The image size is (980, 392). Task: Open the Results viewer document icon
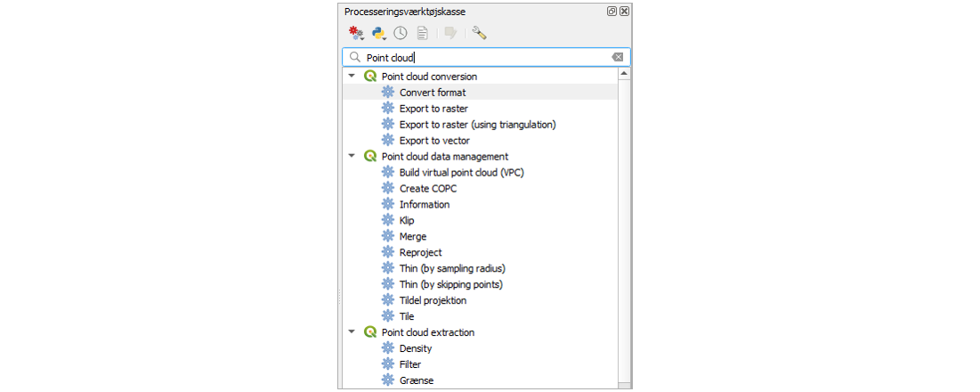(423, 33)
